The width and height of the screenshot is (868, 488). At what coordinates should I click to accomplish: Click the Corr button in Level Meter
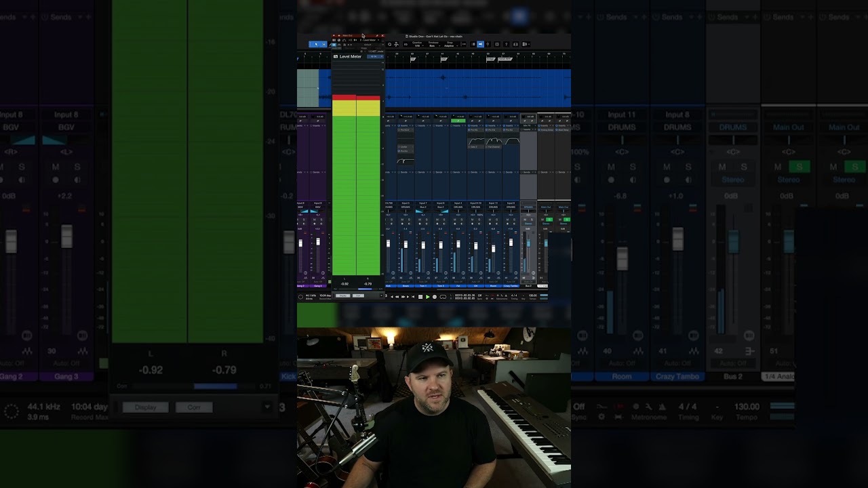point(358,296)
